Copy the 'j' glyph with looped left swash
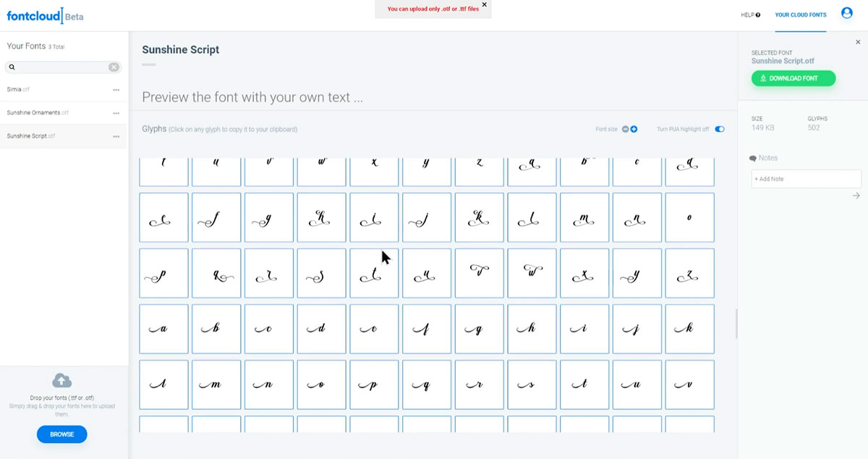 [x=427, y=217]
